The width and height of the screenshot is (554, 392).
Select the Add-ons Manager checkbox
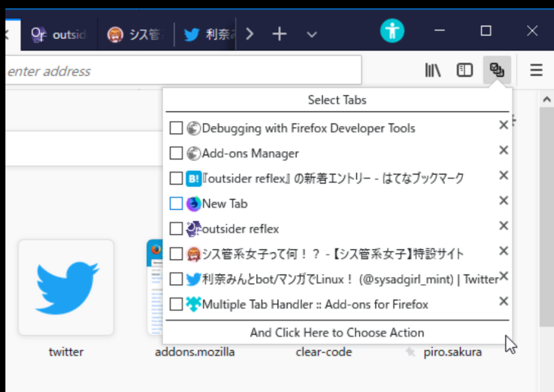(176, 153)
